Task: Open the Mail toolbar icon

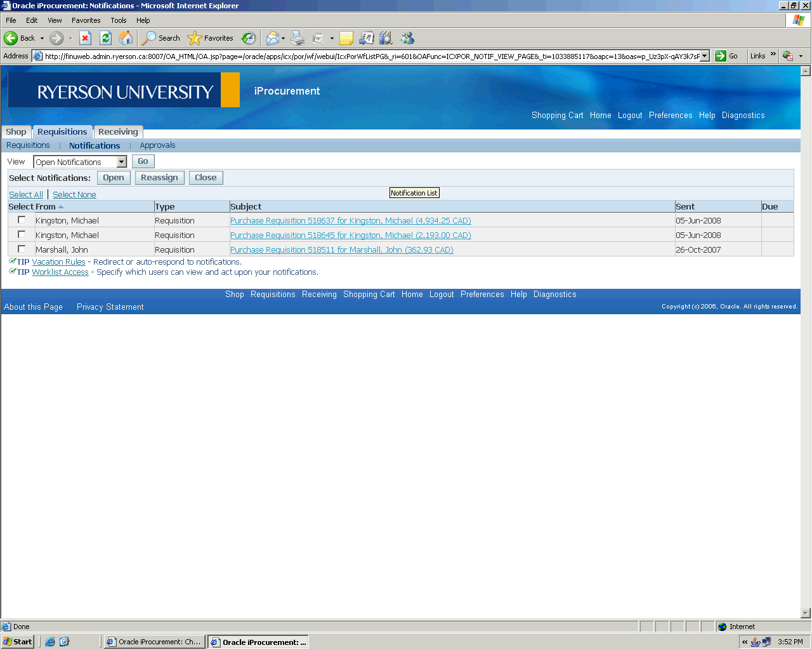Action: point(272,38)
